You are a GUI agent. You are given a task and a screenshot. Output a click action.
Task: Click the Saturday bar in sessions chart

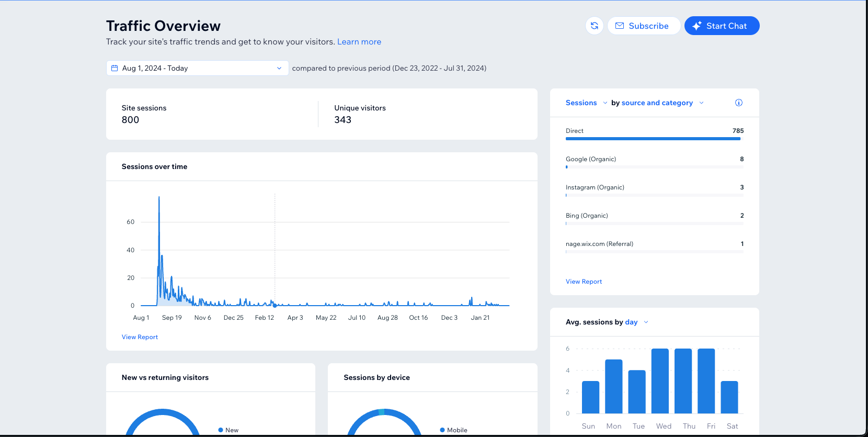(x=729, y=397)
